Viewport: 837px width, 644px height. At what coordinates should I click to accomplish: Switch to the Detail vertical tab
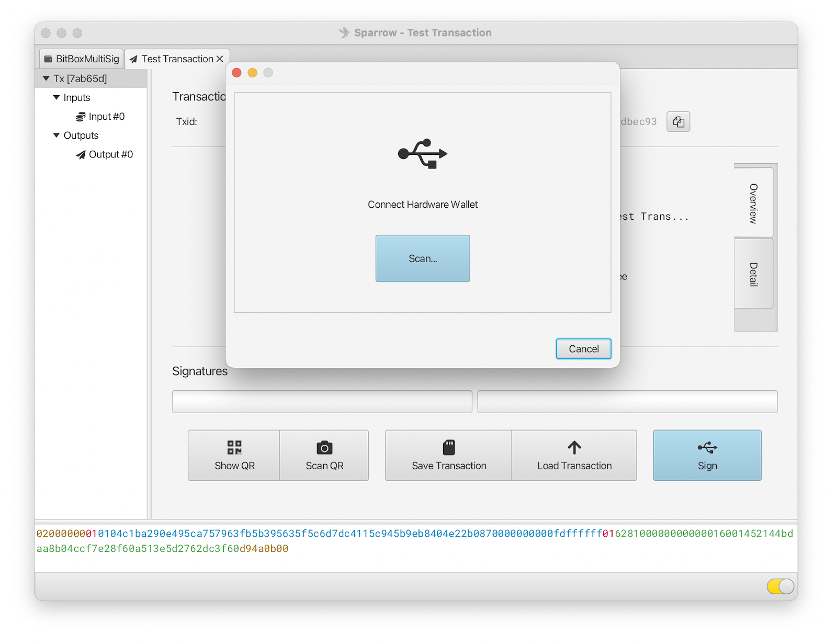click(753, 274)
